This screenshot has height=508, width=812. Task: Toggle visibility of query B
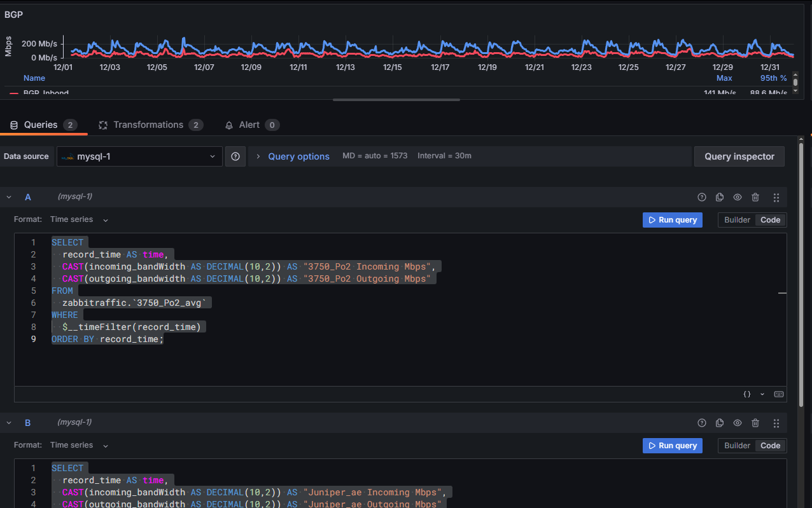[x=738, y=423]
